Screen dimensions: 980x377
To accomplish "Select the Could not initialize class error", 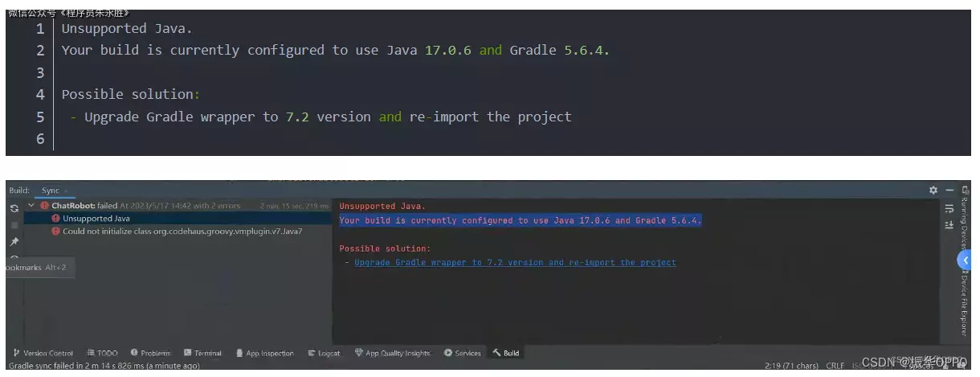I will click(182, 232).
